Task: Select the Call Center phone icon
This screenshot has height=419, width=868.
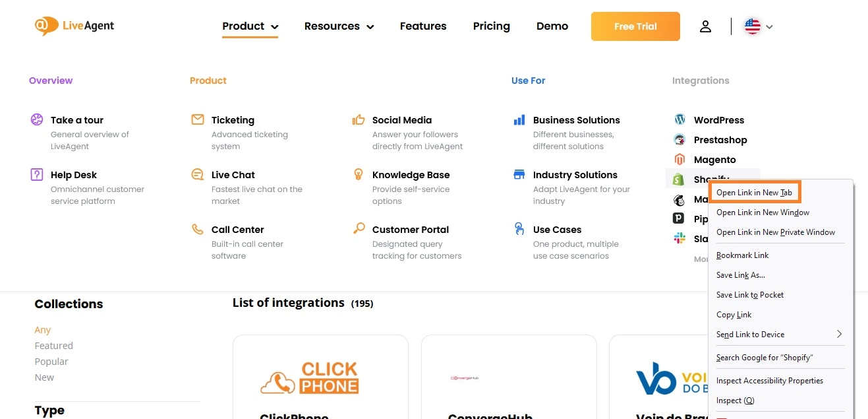Action: pos(197,229)
